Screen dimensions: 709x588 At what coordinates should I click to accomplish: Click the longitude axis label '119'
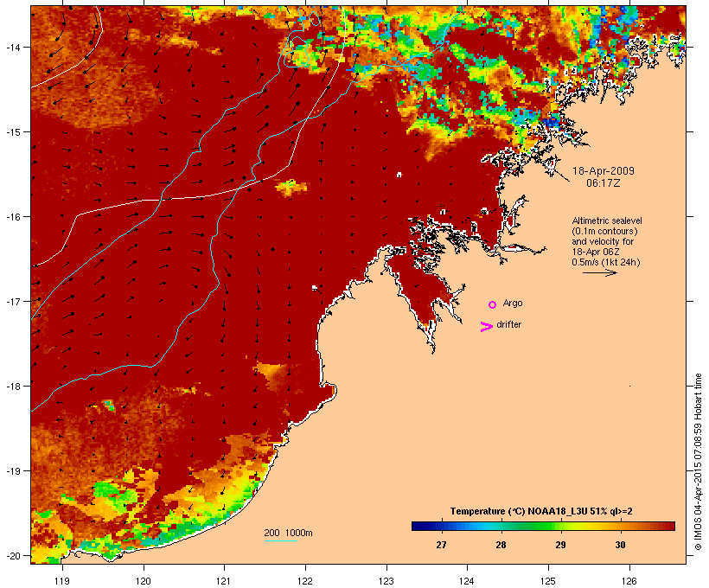62,581
